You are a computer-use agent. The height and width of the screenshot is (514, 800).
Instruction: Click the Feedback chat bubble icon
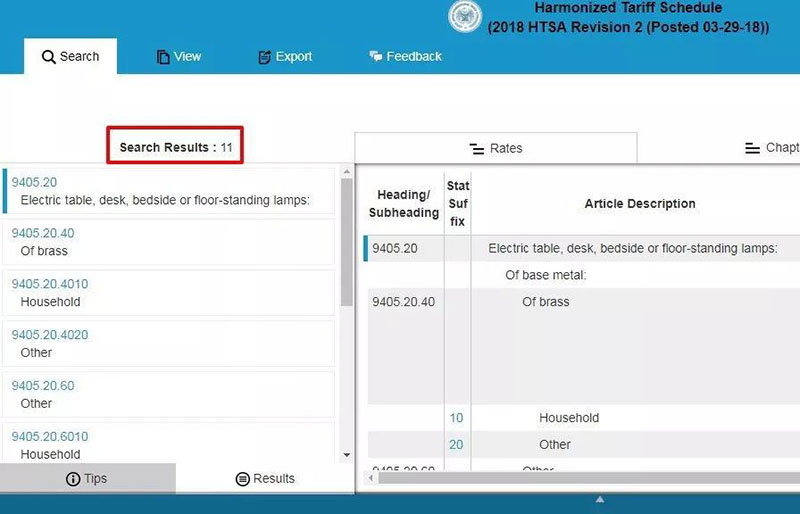[376, 57]
